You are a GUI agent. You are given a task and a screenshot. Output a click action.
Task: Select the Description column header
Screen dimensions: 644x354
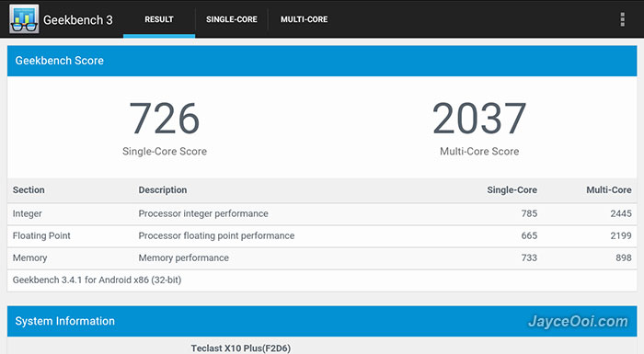[x=163, y=189]
